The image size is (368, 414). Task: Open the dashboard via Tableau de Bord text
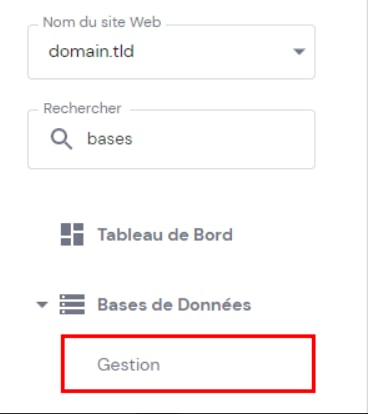[165, 235]
